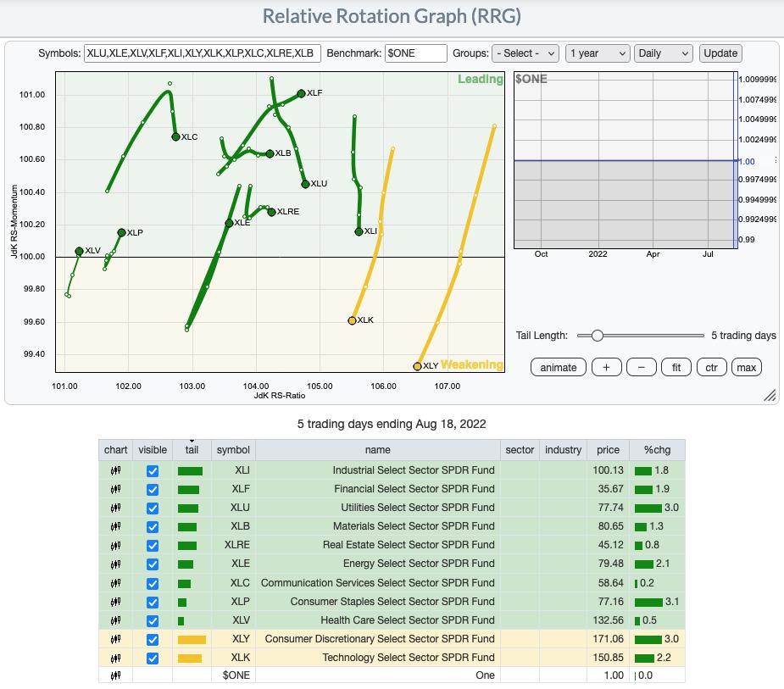784x689 pixels.
Task: Uncheck visibility for XLI
Action: pos(153,471)
